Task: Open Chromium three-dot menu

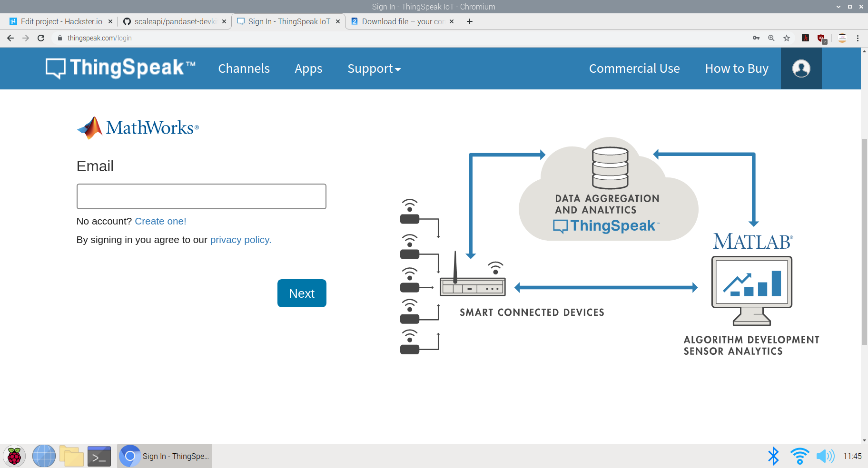Action: pos(858,38)
